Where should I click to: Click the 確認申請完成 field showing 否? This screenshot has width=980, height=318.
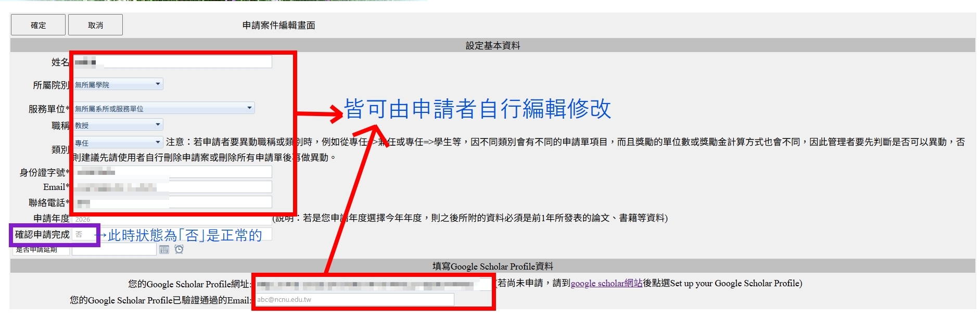coord(172,234)
